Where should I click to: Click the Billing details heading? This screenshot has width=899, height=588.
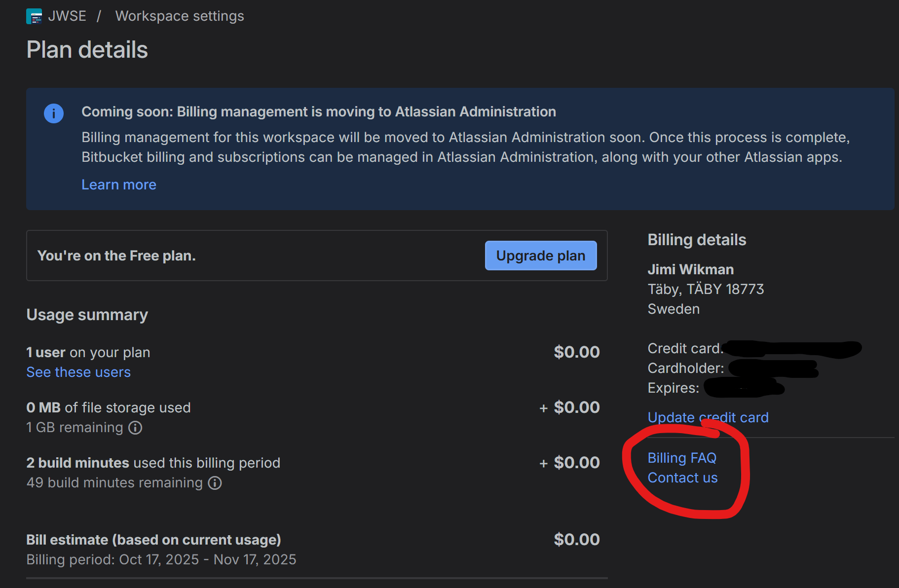[697, 240]
